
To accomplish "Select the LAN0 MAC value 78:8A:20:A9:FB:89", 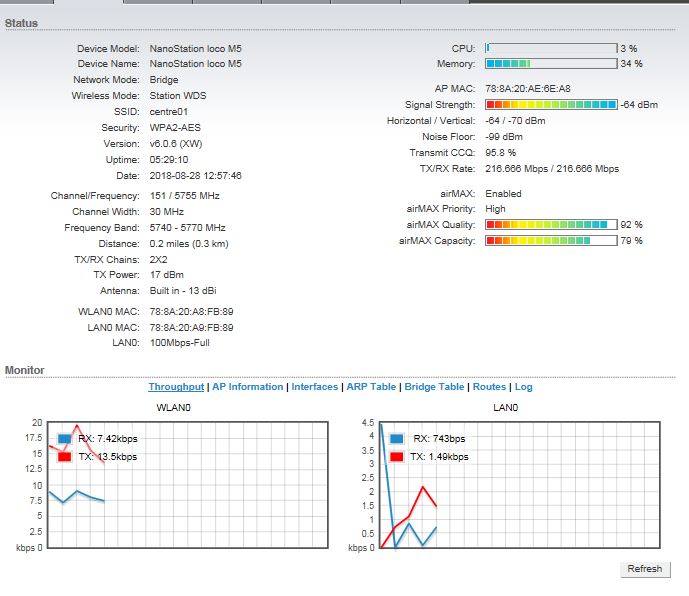I will [x=192, y=327].
